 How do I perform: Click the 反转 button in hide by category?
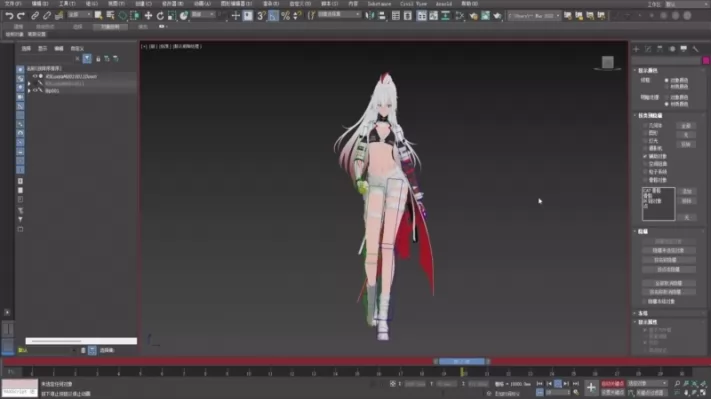686,144
